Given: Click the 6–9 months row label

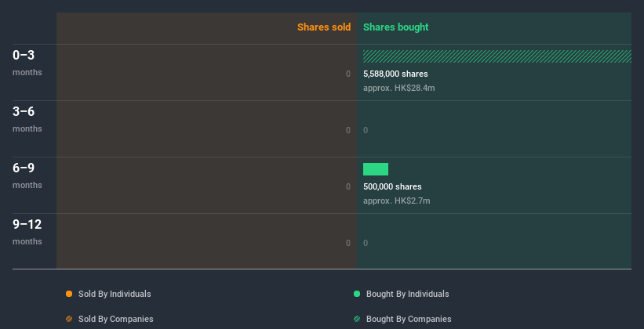Looking at the screenshot, I should click(27, 175).
